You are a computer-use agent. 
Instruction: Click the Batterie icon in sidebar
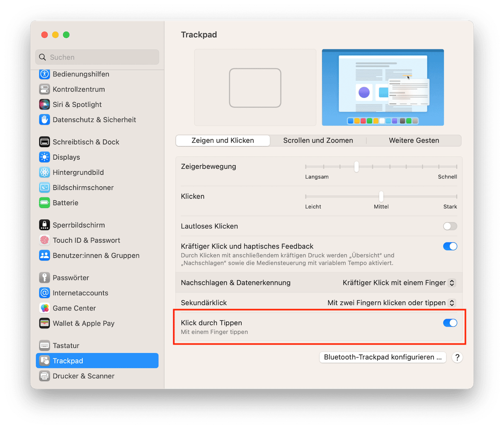click(x=44, y=203)
